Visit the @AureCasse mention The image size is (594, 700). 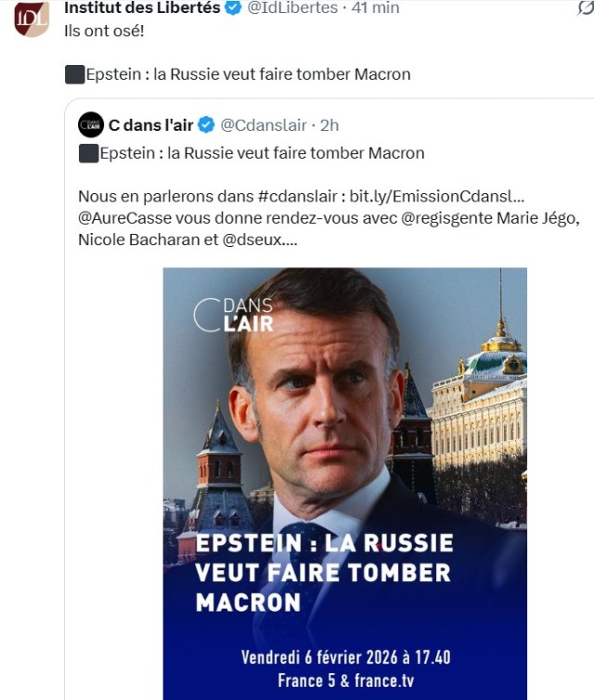[x=123, y=218]
